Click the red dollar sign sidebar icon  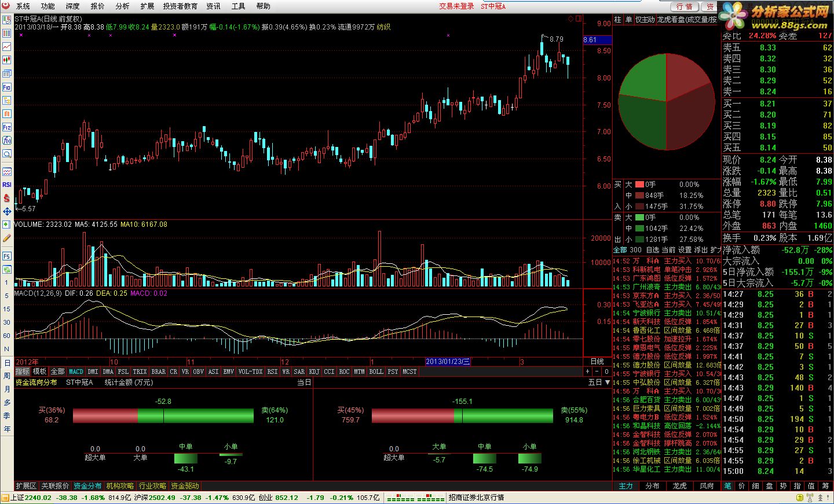7,198
